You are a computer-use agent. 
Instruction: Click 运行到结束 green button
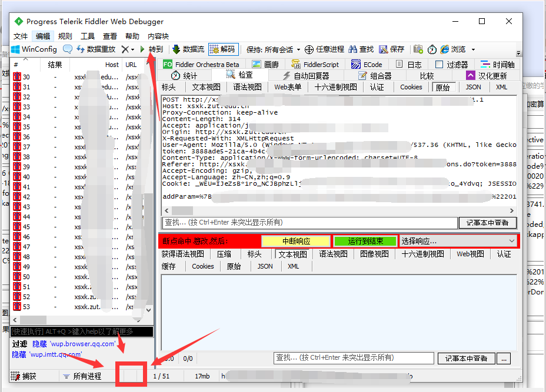365,241
